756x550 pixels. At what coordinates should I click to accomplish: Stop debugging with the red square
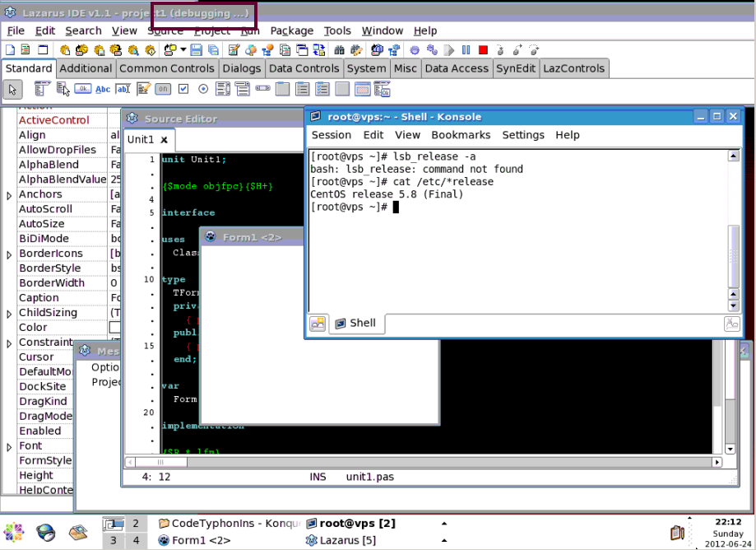(483, 49)
